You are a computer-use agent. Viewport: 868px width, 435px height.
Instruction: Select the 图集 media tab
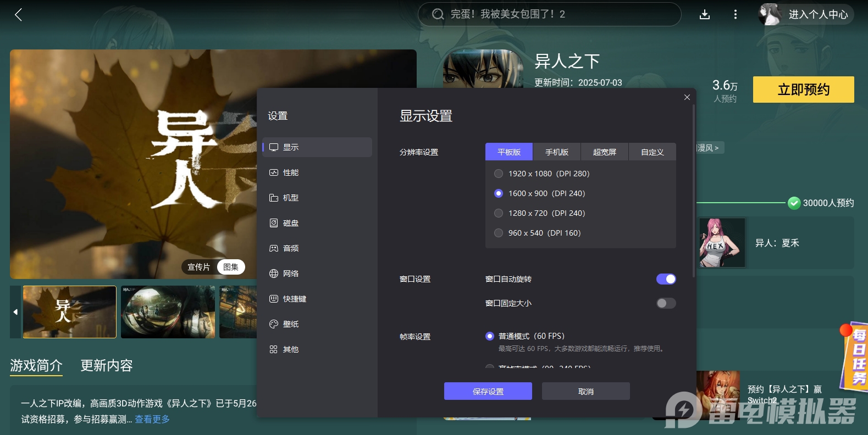click(231, 267)
